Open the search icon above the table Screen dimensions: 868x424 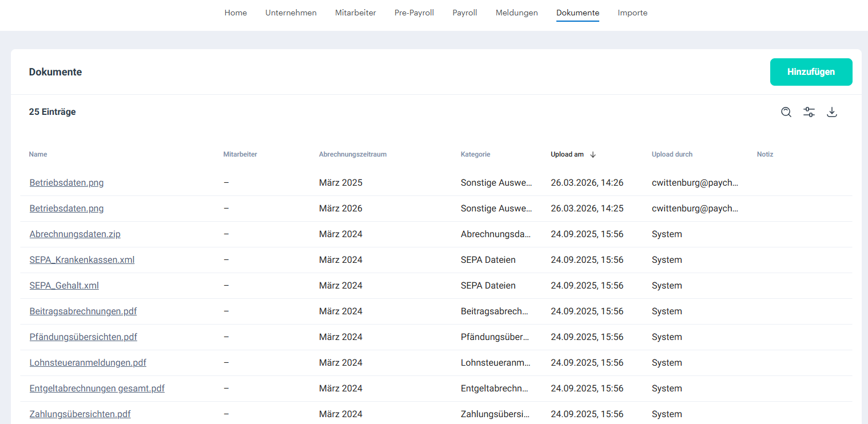[x=786, y=112]
